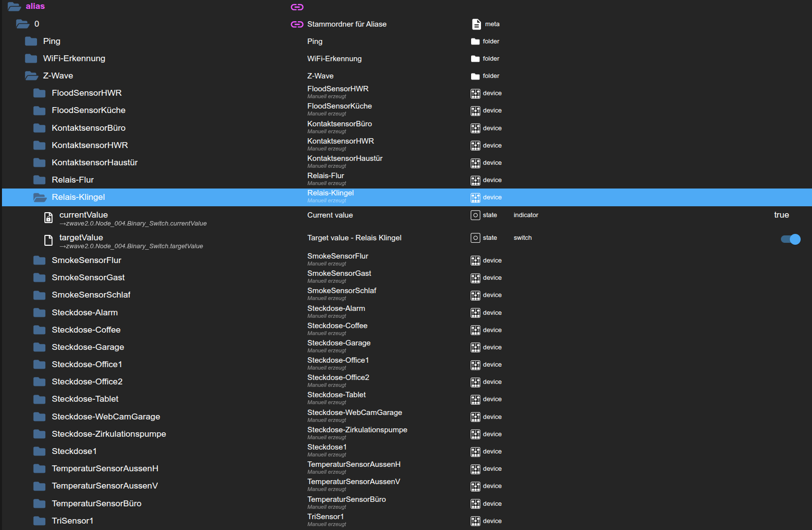The width and height of the screenshot is (812, 530).
Task: Collapse the Relais-Klingel folder
Action: (39, 197)
